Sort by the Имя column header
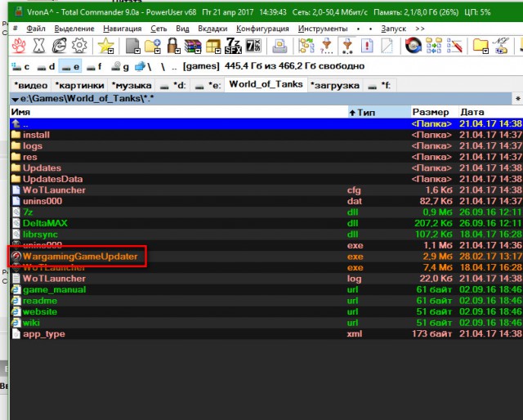 (179, 112)
